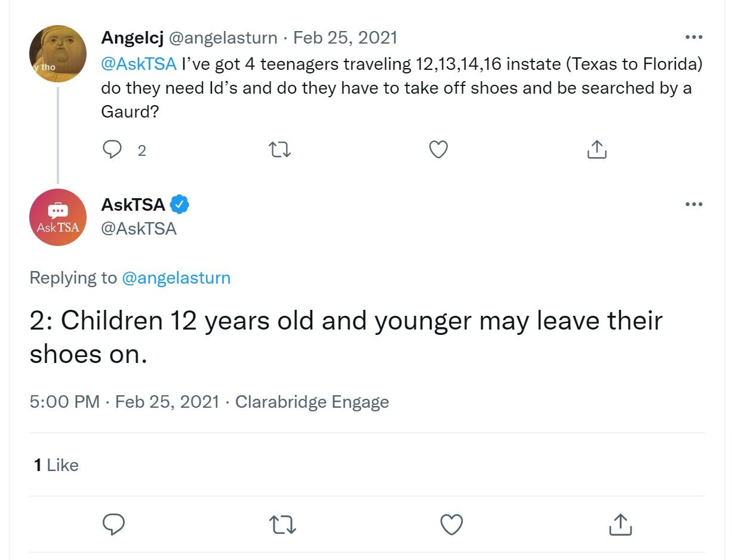Like Angelcj's tweet with the heart icon
This screenshot has width=732, height=560.
point(439,149)
